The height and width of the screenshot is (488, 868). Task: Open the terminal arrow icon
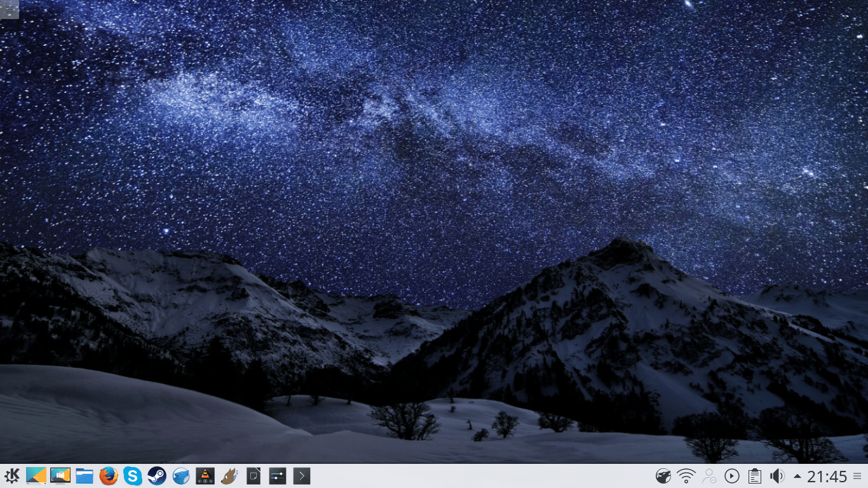302,476
